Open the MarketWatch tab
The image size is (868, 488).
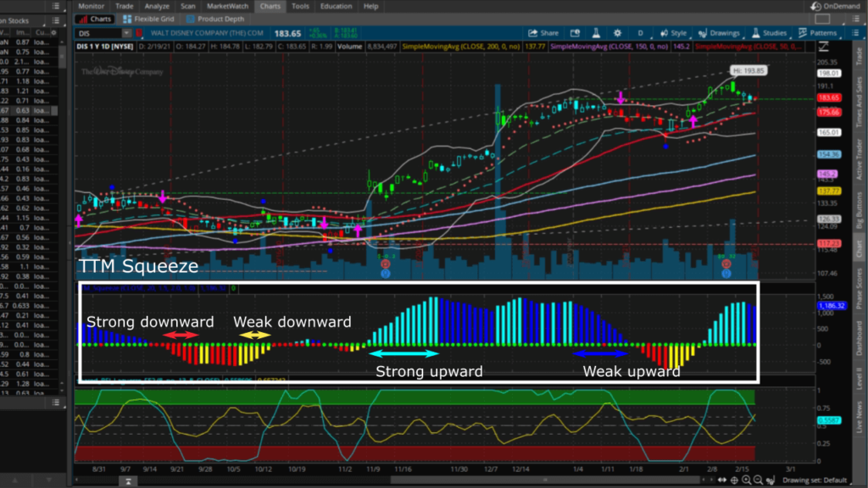point(227,6)
